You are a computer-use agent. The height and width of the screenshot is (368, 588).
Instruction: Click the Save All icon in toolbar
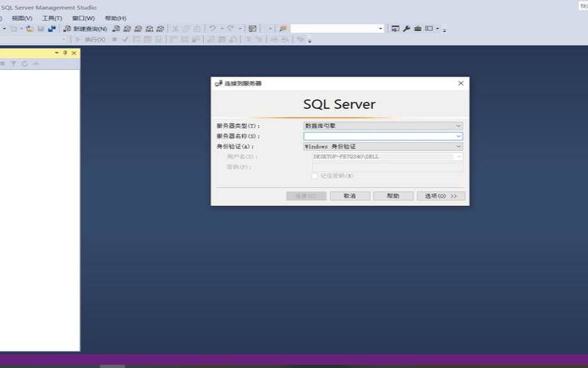click(51, 29)
